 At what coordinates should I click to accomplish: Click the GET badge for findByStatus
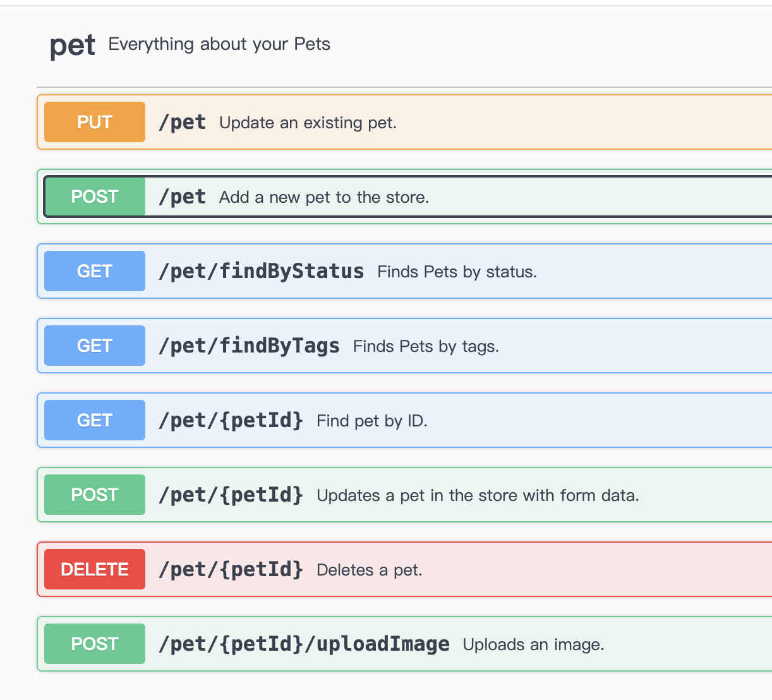95,271
